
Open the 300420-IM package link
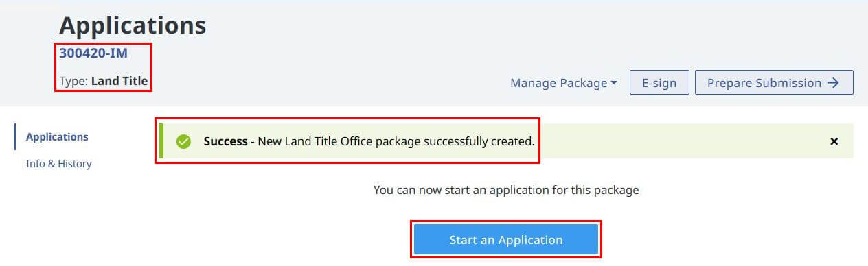[x=93, y=53]
